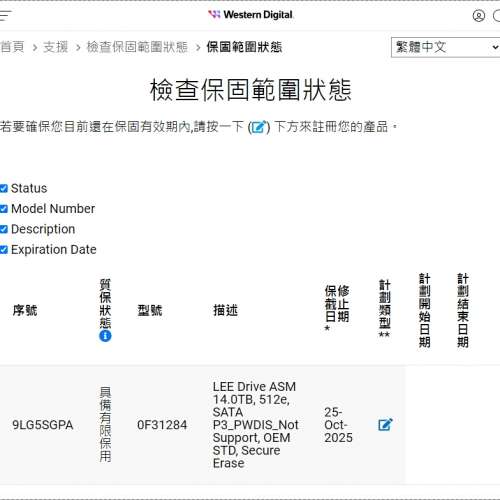Viewport: 500px width, 500px height.
Task: Click the register icon in instruction sentence
Action: coord(259,127)
